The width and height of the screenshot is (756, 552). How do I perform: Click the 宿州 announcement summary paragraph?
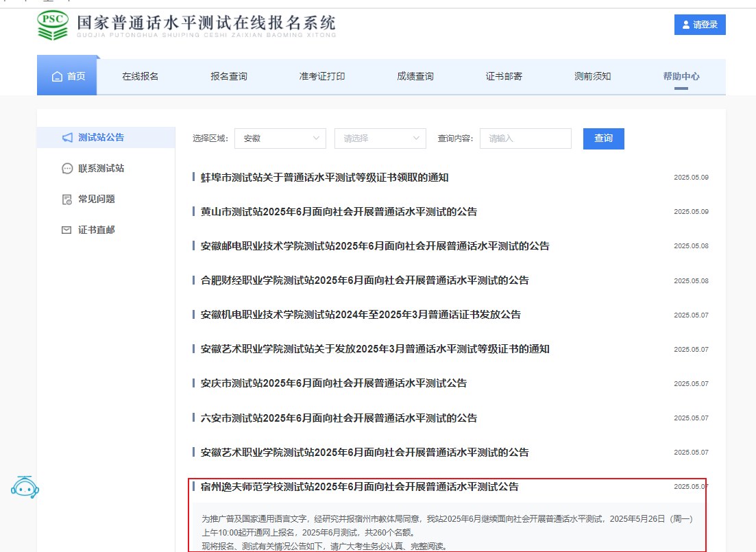pos(447,533)
